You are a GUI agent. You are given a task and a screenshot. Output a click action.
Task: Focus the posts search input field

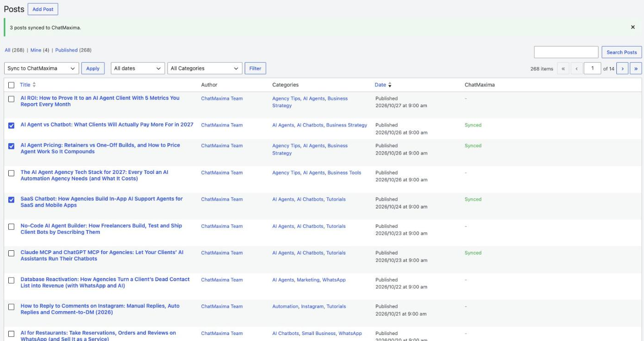[x=566, y=52]
